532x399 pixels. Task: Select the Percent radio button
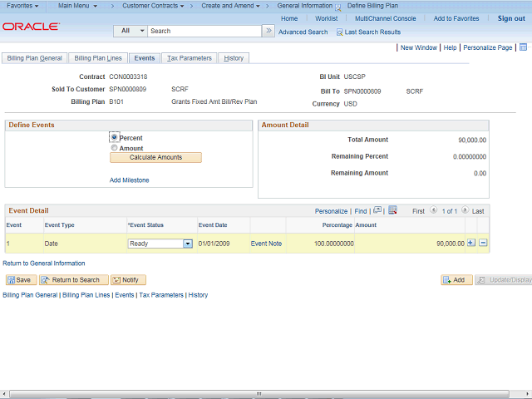[x=115, y=137]
